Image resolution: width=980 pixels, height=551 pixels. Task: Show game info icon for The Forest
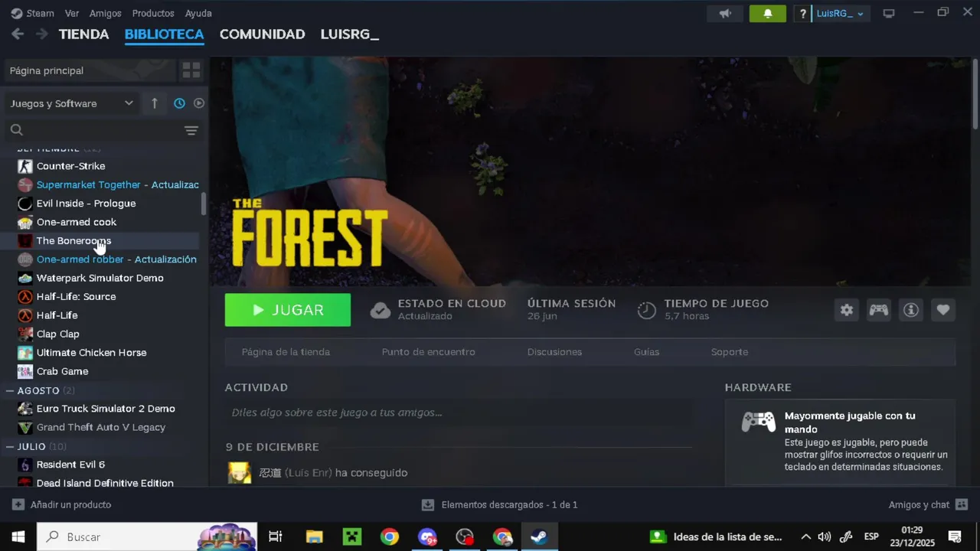click(911, 310)
